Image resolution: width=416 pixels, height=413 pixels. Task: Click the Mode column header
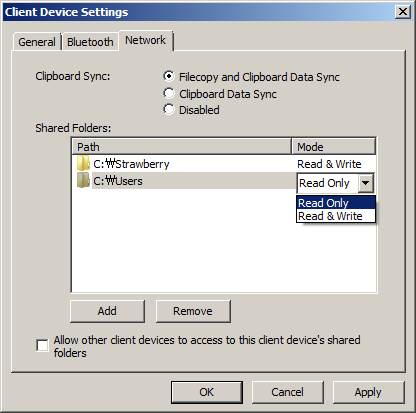tap(334, 147)
